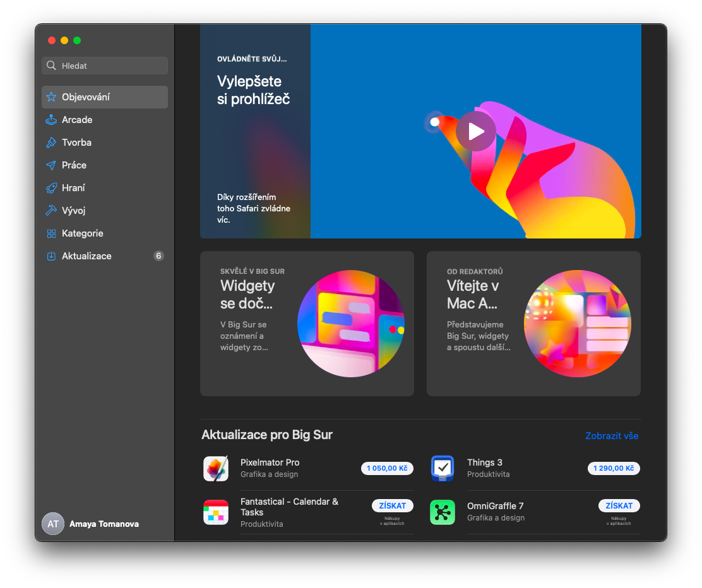Open Kategorie in the sidebar
Image resolution: width=702 pixels, height=588 pixels.
(x=105, y=233)
